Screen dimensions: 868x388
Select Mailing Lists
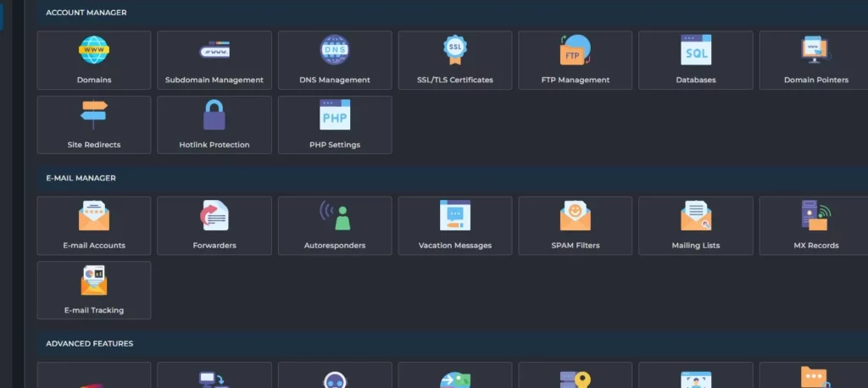[696, 226]
